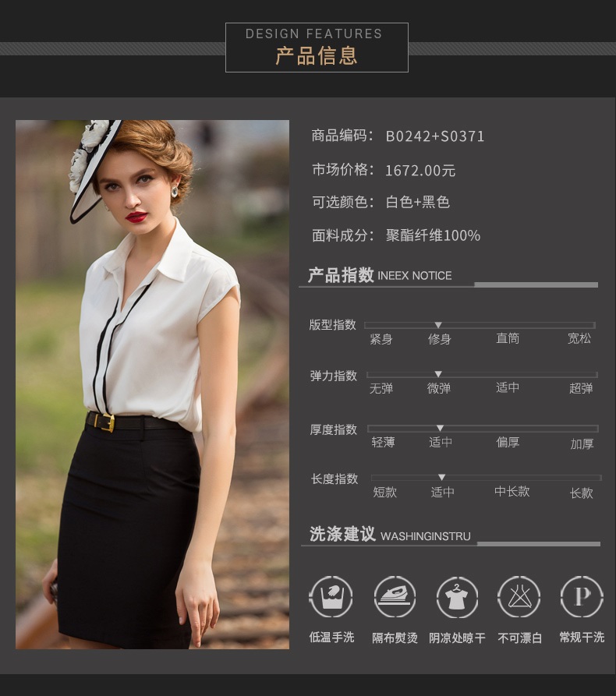This screenshot has width=616, height=696.
Task: Click the model product photo
Action: pos(152,384)
